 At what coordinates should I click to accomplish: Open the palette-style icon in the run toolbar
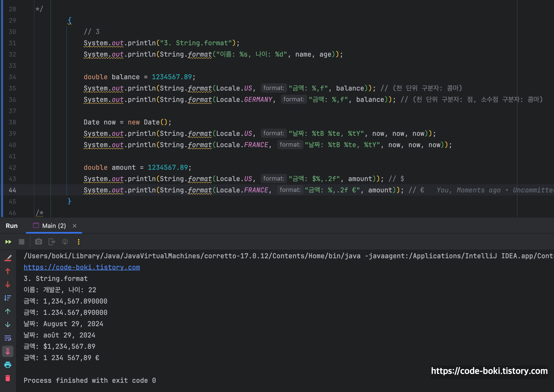[65, 242]
